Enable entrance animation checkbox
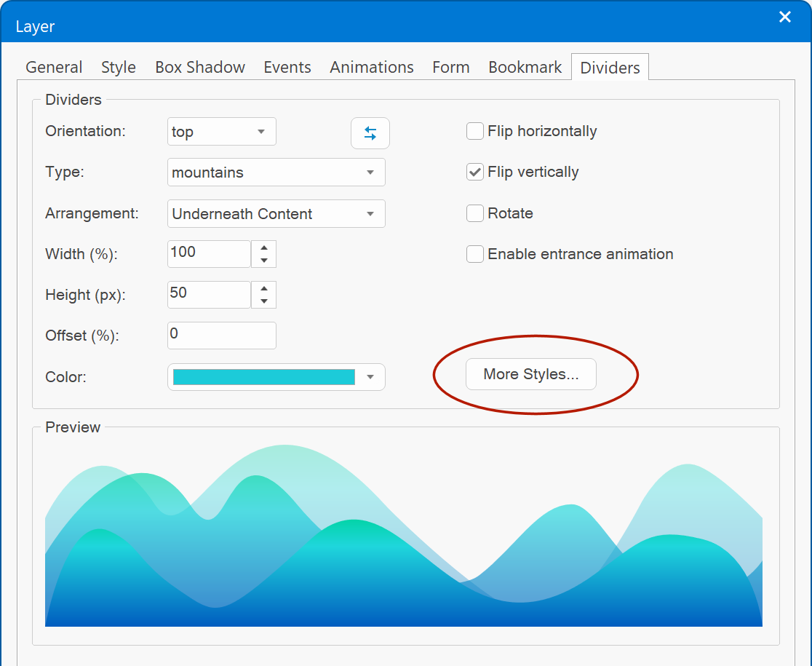812x666 pixels. click(475, 254)
